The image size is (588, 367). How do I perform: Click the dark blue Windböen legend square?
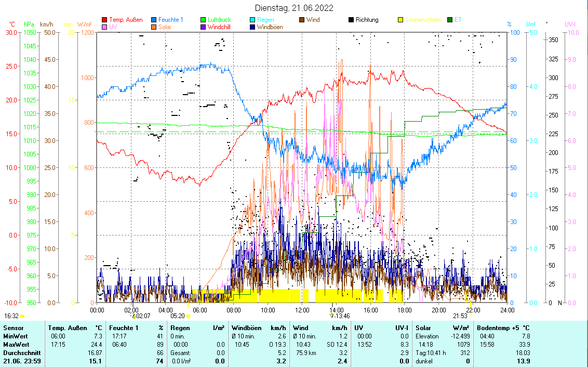[x=252, y=27]
